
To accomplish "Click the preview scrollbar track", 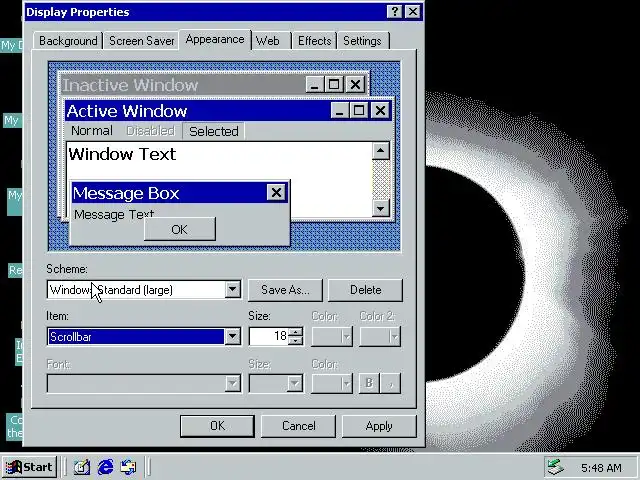I will point(381,180).
